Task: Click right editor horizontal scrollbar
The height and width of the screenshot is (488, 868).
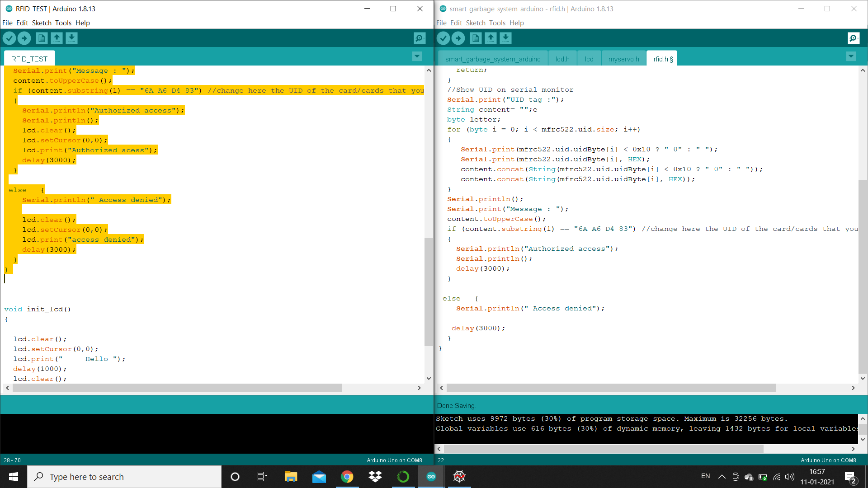Action: (x=611, y=388)
